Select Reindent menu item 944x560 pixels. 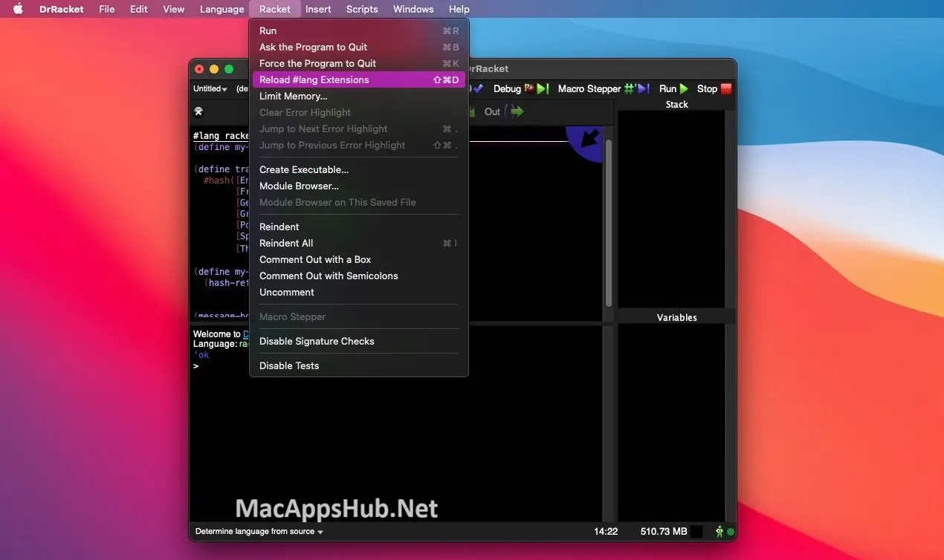359,227
